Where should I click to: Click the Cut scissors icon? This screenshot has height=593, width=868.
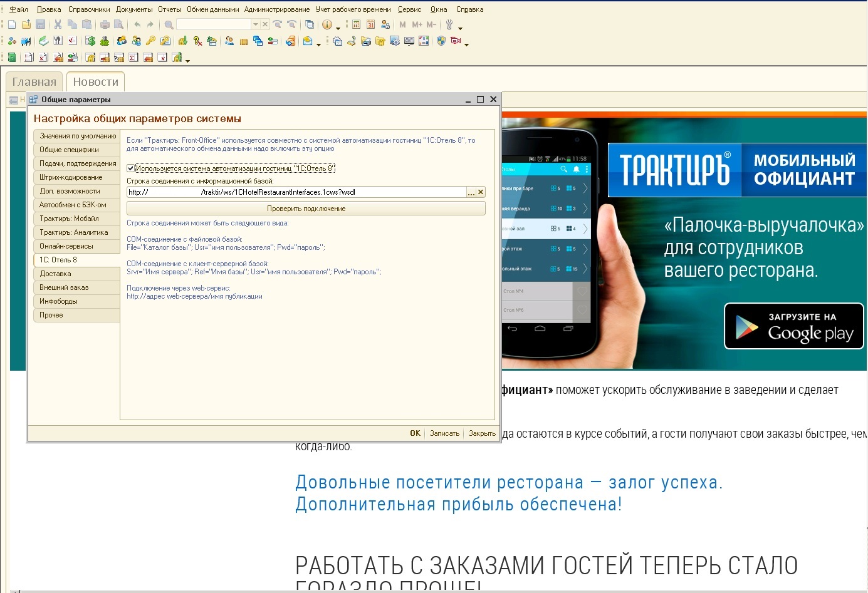58,24
